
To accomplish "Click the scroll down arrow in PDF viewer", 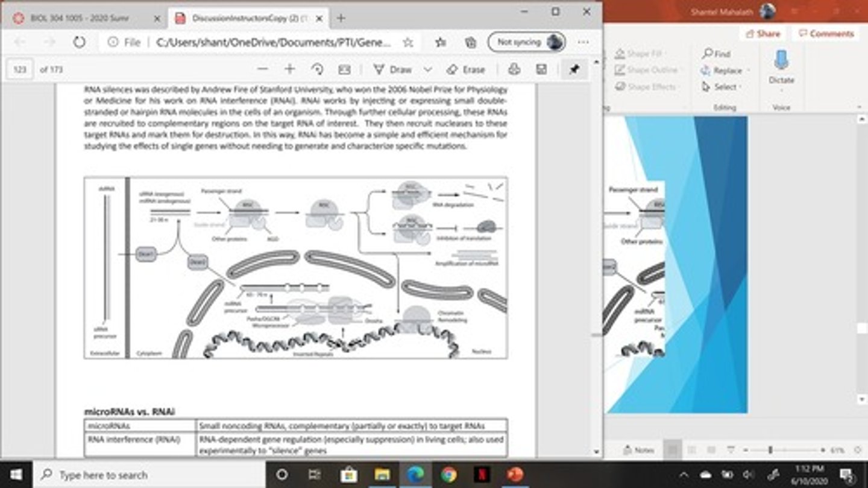I will click(x=596, y=452).
